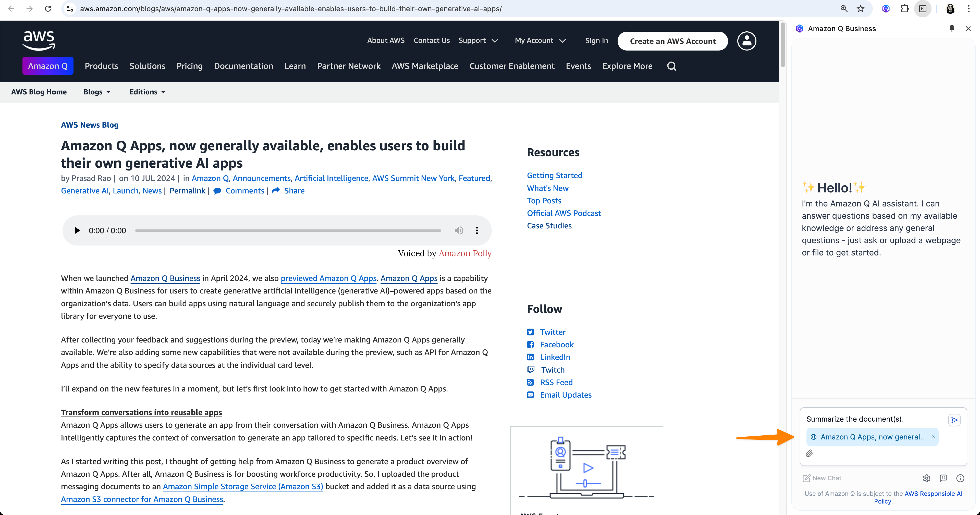Open the Getting Started resource link
Viewport: 980px width, 515px height.
pos(554,175)
